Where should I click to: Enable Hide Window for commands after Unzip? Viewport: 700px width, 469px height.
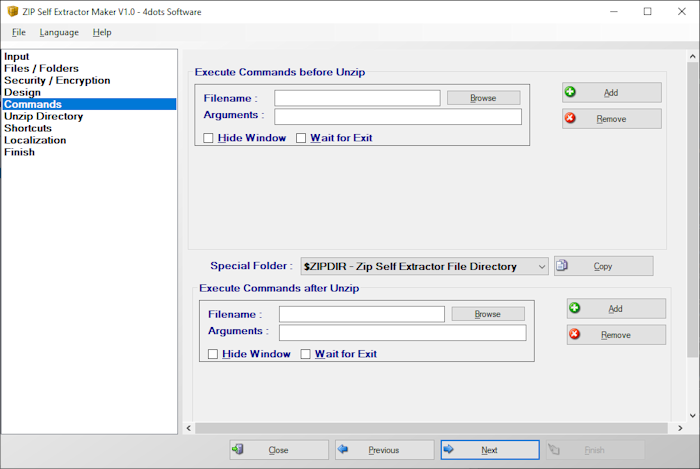[213, 354]
